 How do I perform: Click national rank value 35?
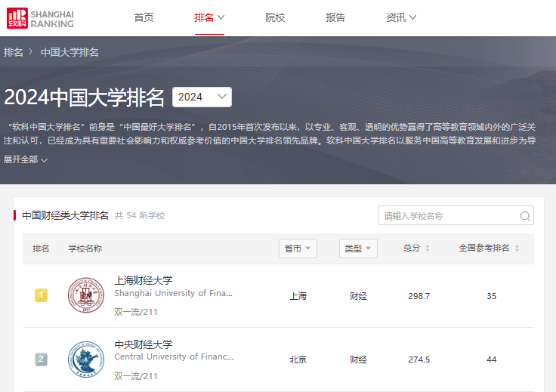point(492,296)
